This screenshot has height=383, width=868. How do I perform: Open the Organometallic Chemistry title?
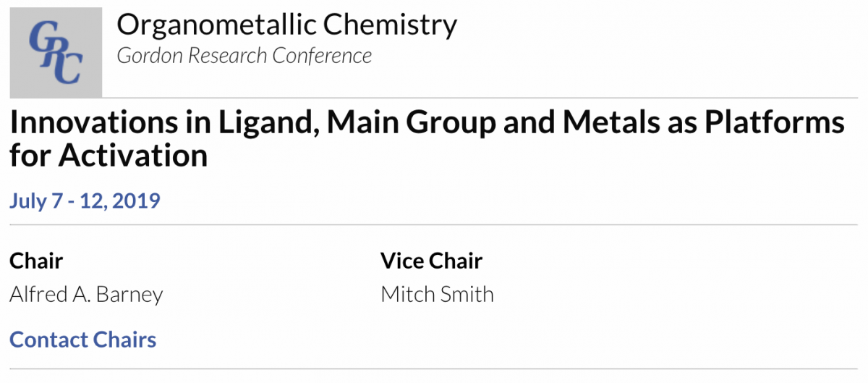pyautogui.click(x=287, y=25)
